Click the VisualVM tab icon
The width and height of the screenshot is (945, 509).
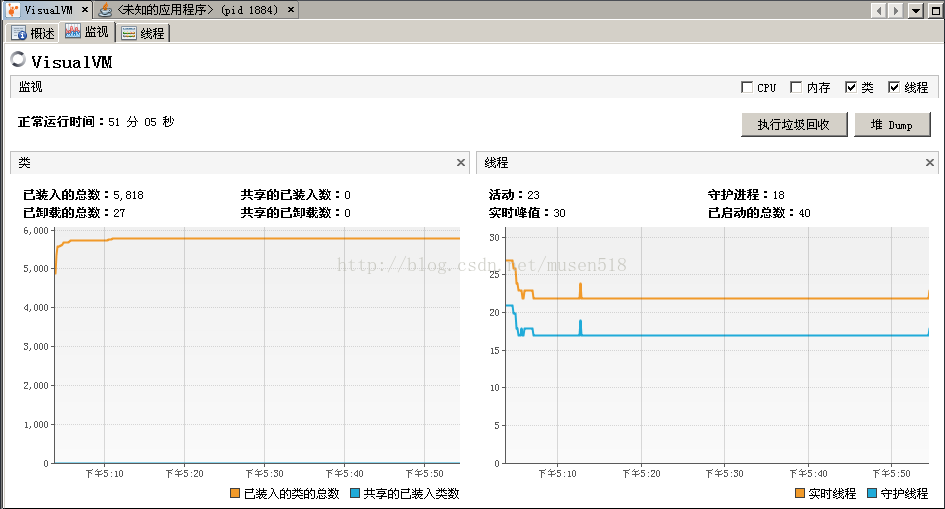[13, 10]
